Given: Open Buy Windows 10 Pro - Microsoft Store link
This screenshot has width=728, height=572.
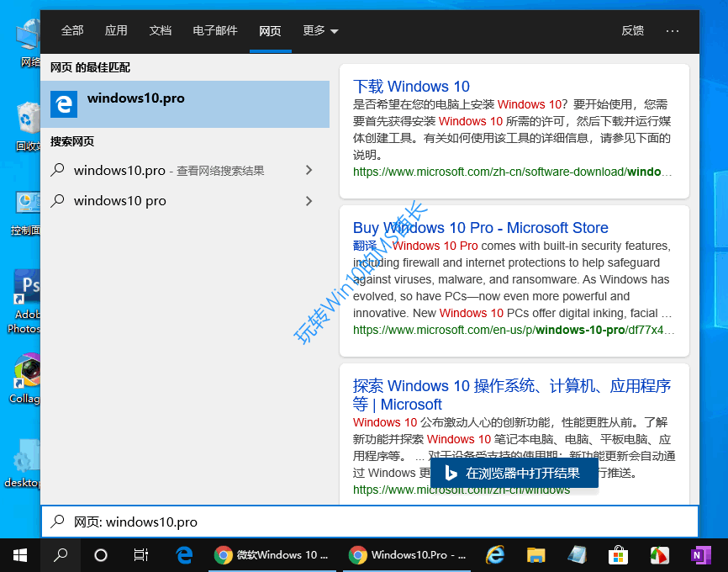Looking at the screenshot, I should pos(481,228).
